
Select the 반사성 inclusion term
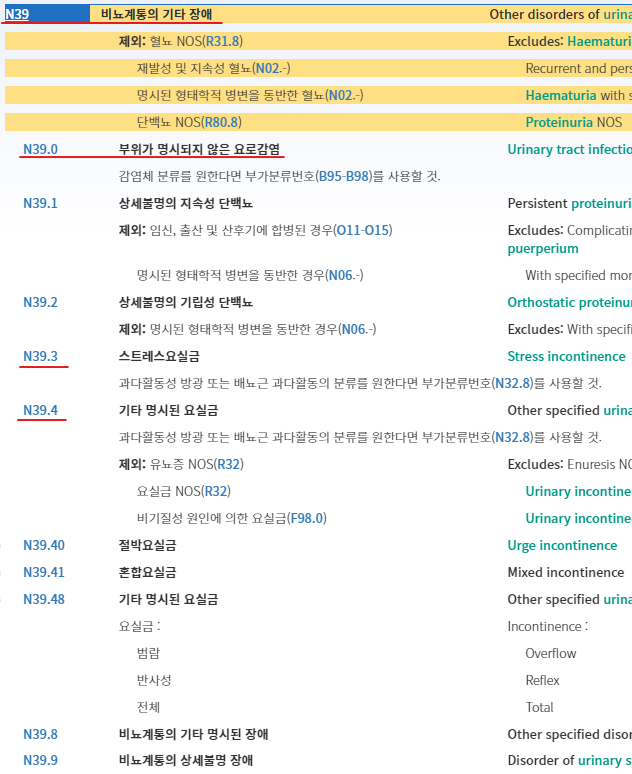[154, 681]
